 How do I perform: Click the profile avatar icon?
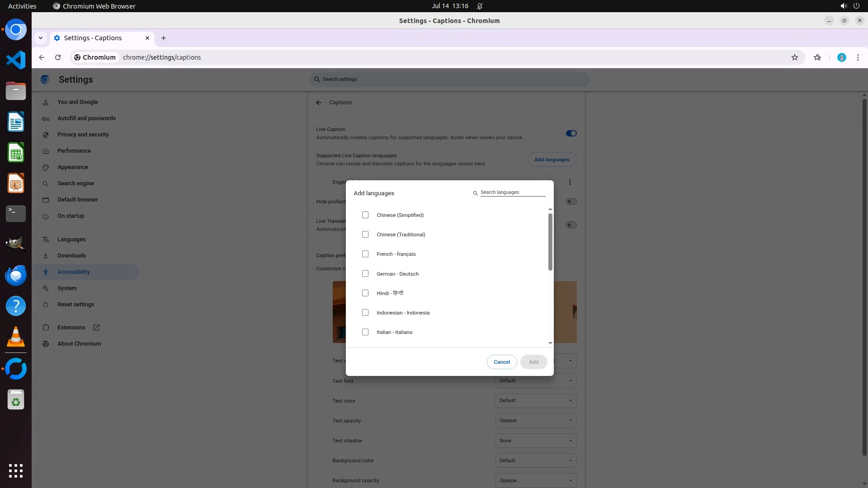pos(841,57)
